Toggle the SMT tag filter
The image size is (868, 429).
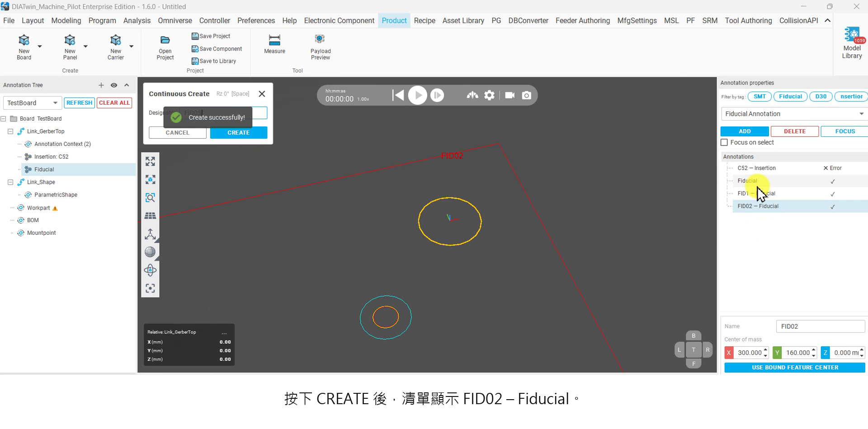click(759, 97)
